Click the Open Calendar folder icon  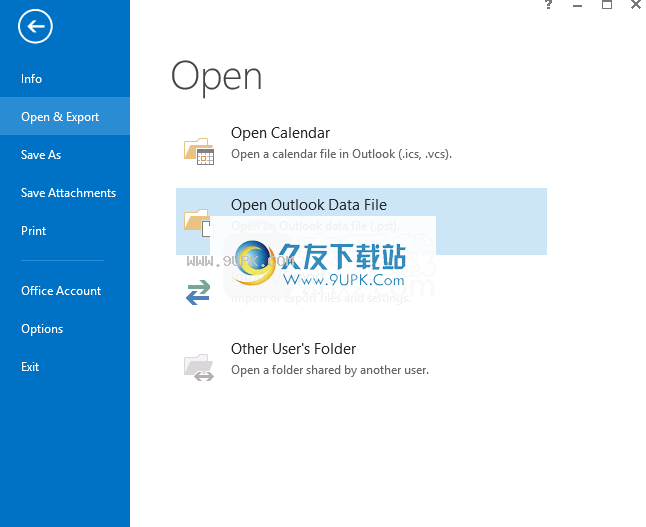click(199, 151)
